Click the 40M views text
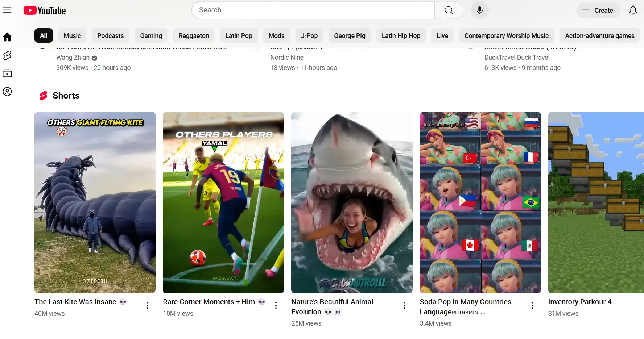Screen dimensions: 644x339 point(50,314)
